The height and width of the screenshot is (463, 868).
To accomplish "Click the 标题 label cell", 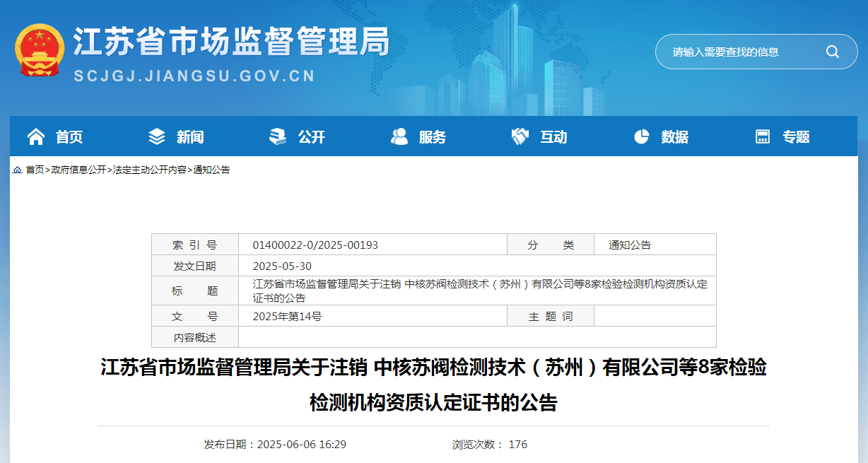I will 195,291.
